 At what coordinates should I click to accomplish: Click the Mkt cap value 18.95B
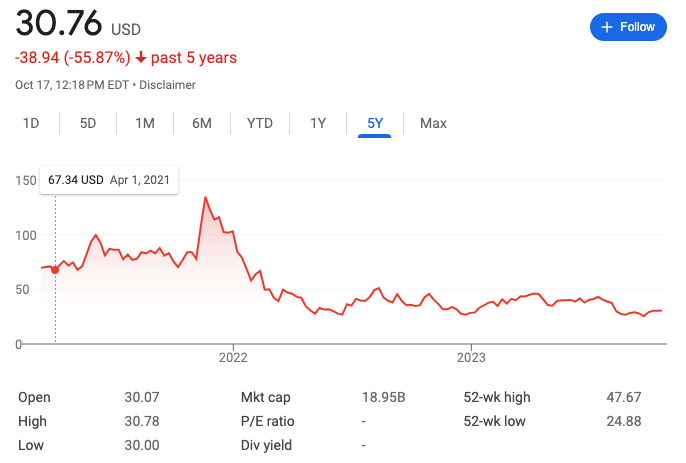coord(383,397)
